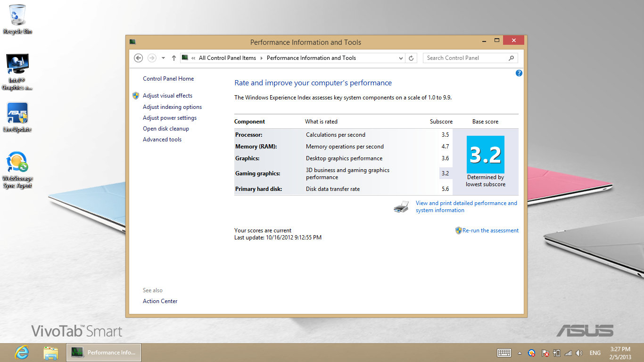Screen dimensions: 644x362
Task: Expand the arrow after All Control Panel Items
Action: coord(262,58)
